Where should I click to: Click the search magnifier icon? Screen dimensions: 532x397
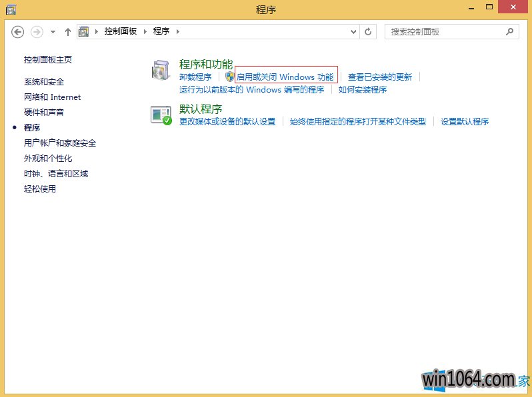(x=509, y=32)
